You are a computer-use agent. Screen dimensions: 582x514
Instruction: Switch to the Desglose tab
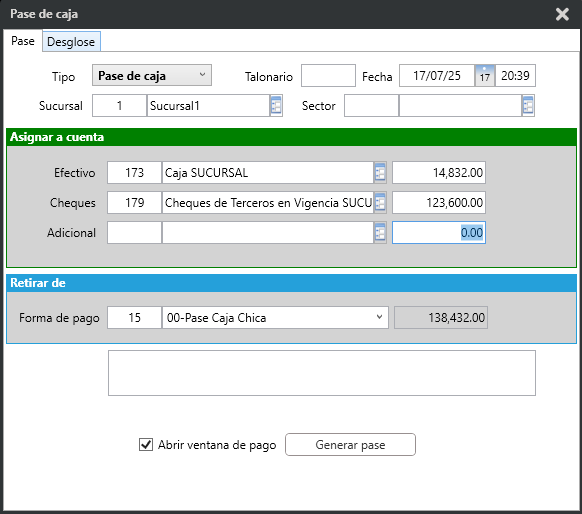click(71, 42)
